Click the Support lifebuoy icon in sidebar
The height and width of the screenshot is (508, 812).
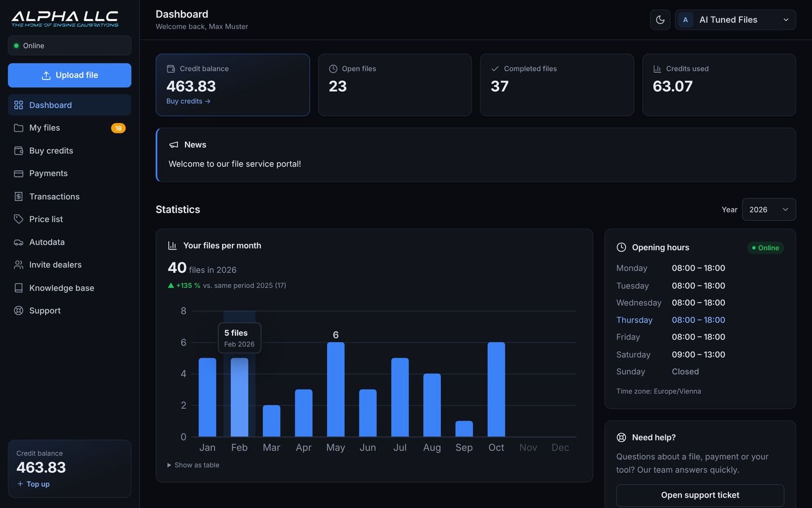coord(19,311)
